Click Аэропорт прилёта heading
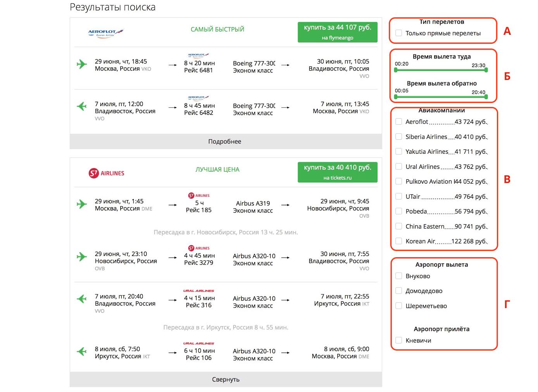The width and height of the screenshot is (538, 392). [x=441, y=329]
